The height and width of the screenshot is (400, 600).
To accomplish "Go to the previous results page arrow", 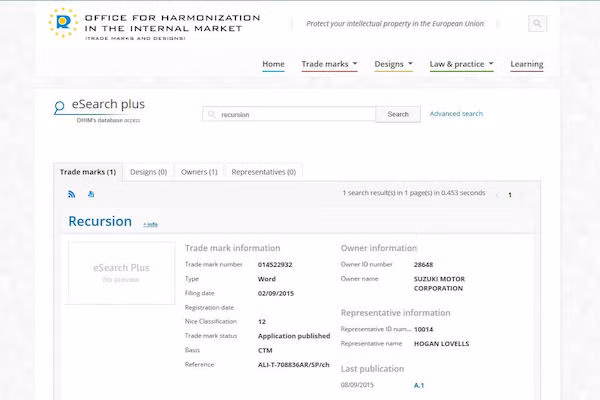I will pos(497,195).
